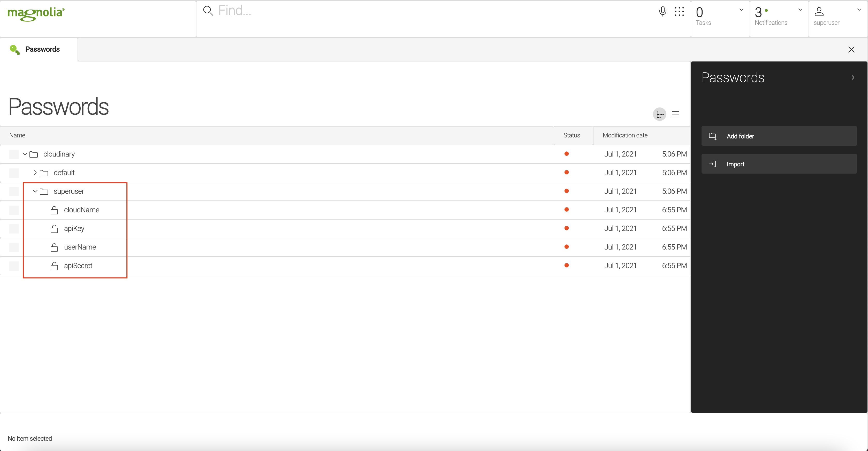Screen dimensions: 868x451
Task: Click the superuser folder icon
Action: pyautogui.click(x=44, y=191)
